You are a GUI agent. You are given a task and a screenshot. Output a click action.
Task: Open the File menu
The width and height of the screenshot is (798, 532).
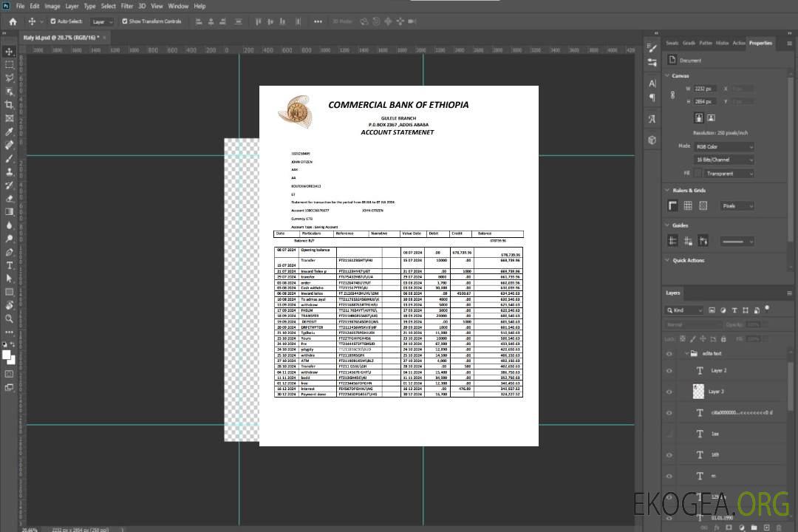(21, 6)
